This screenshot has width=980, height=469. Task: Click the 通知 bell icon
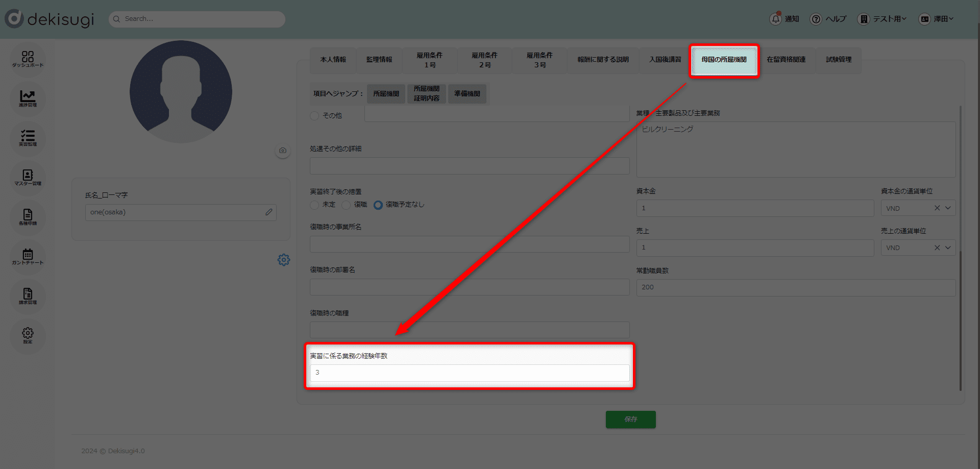tap(775, 19)
